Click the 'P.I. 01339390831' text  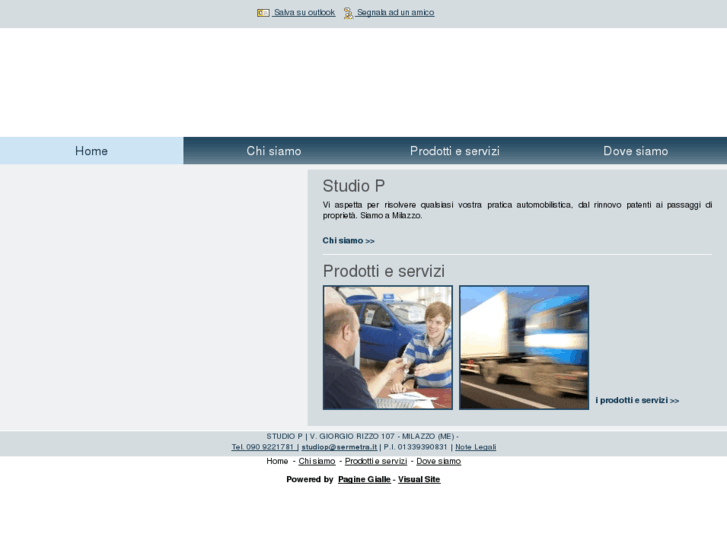tap(415, 447)
